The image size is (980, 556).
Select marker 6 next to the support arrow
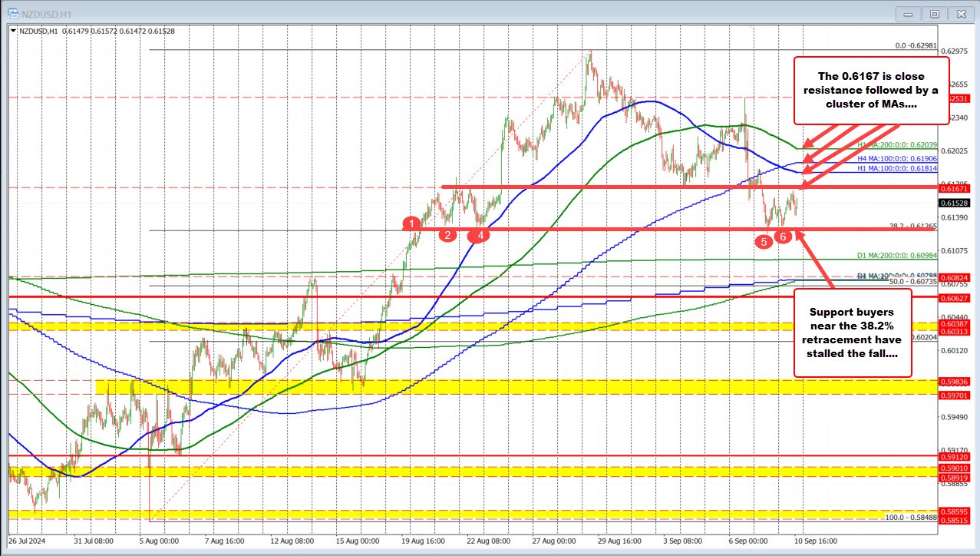pos(782,237)
